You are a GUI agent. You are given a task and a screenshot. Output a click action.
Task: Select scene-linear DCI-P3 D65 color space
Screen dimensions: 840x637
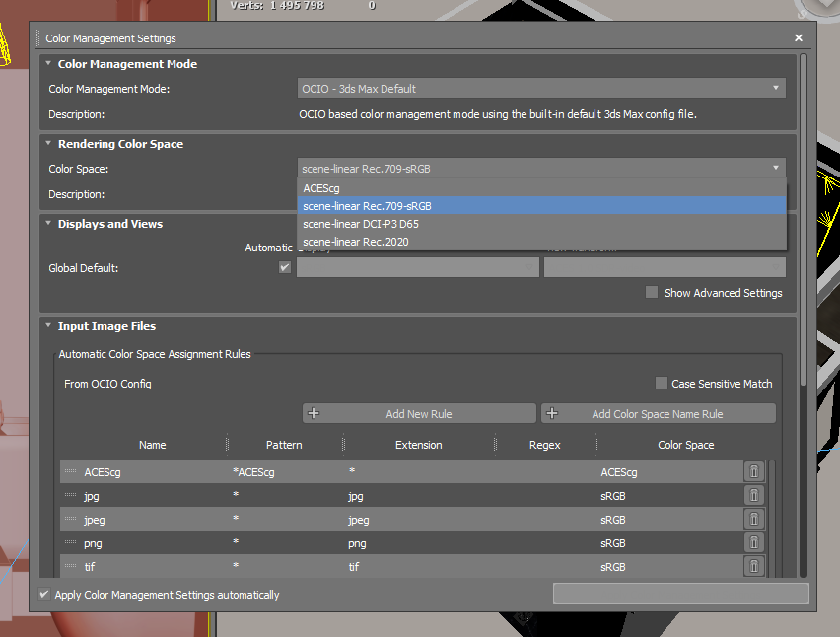pyautogui.click(x=541, y=224)
